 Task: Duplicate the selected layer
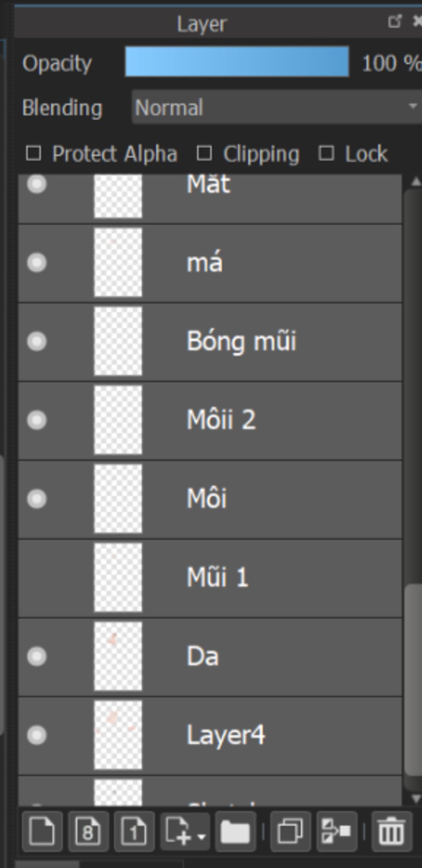coord(290,831)
